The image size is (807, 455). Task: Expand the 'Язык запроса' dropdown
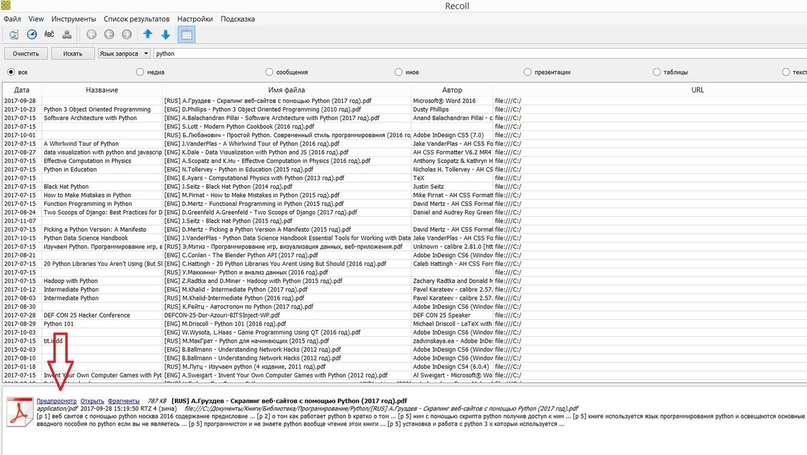123,53
